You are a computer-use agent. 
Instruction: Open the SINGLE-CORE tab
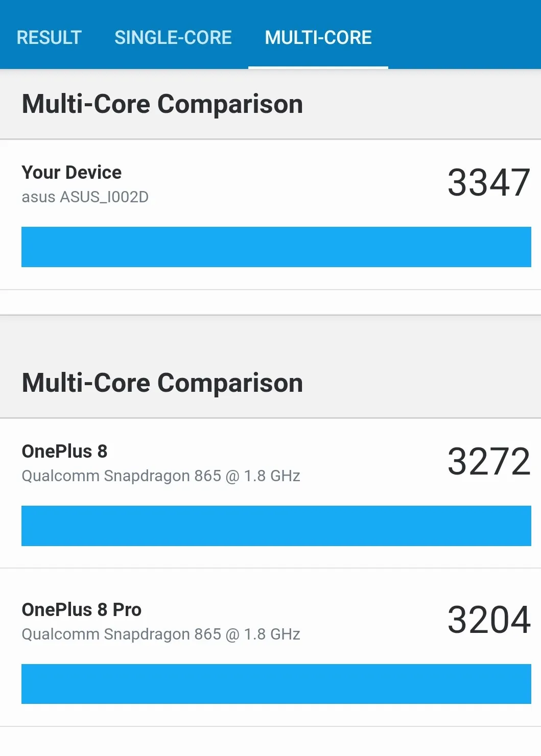(173, 37)
